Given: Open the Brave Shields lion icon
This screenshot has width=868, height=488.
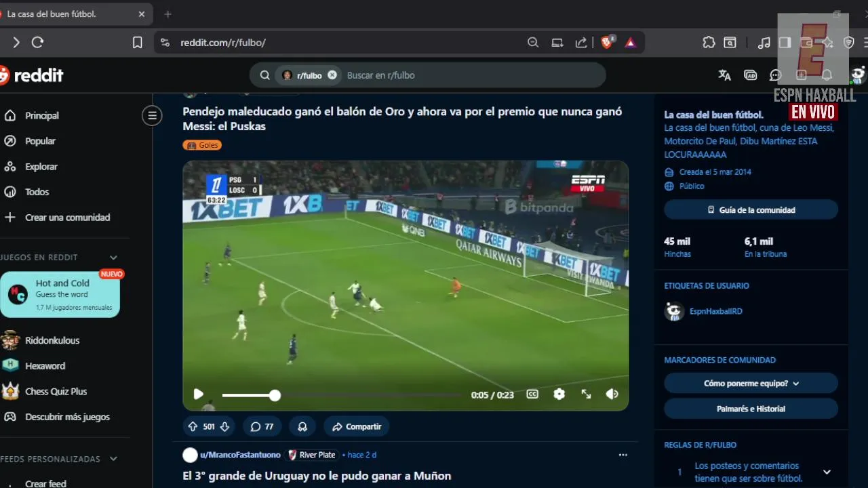Looking at the screenshot, I should click(607, 42).
